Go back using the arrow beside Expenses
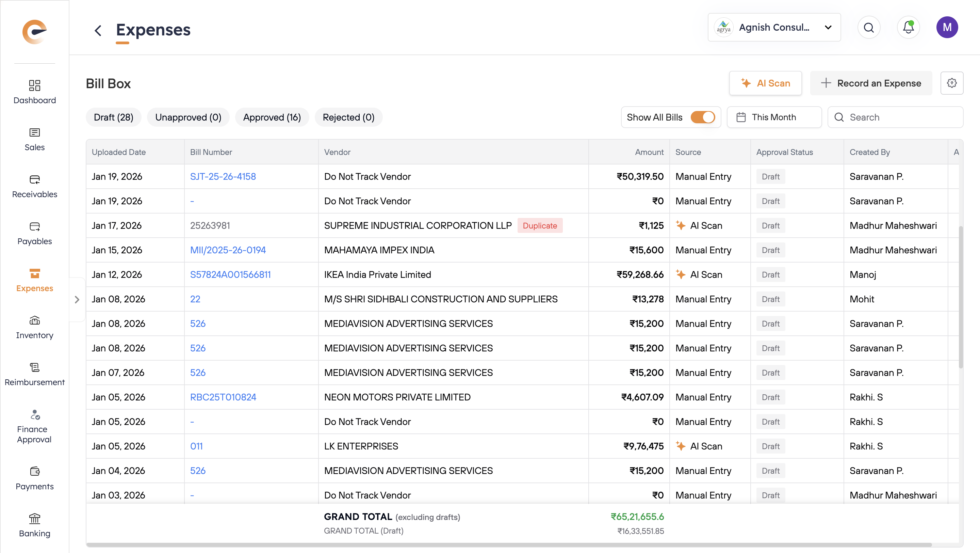Image resolution: width=980 pixels, height=553 pixels. tap(98, 30)
